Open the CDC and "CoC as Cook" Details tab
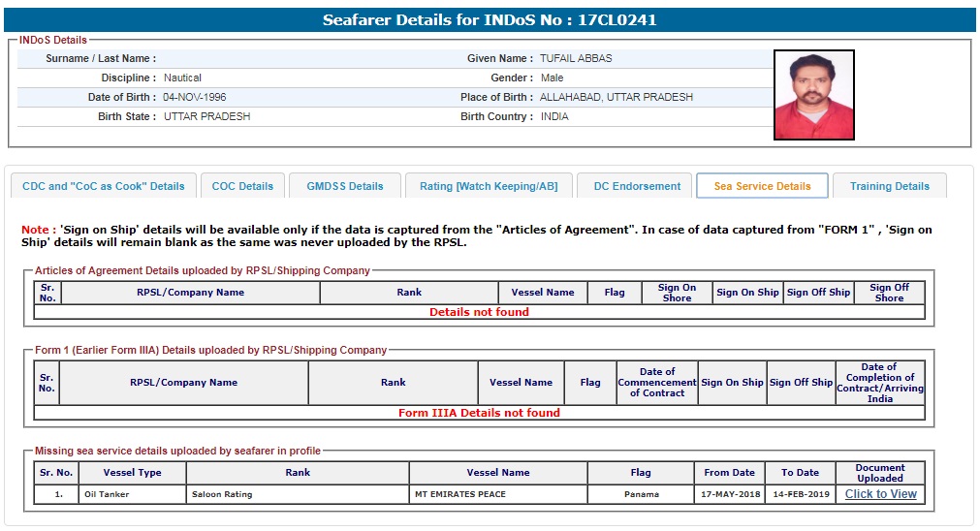 (103, 186)
